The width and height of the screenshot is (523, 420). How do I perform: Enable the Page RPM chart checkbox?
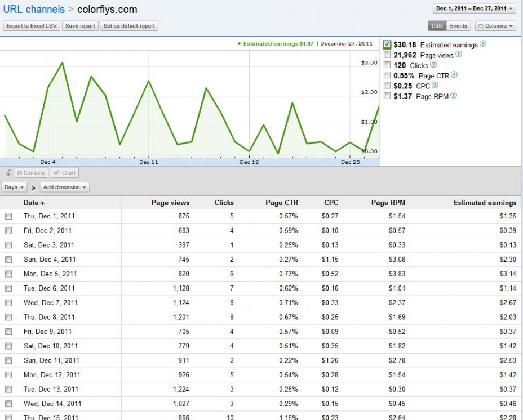coord(387,96)
